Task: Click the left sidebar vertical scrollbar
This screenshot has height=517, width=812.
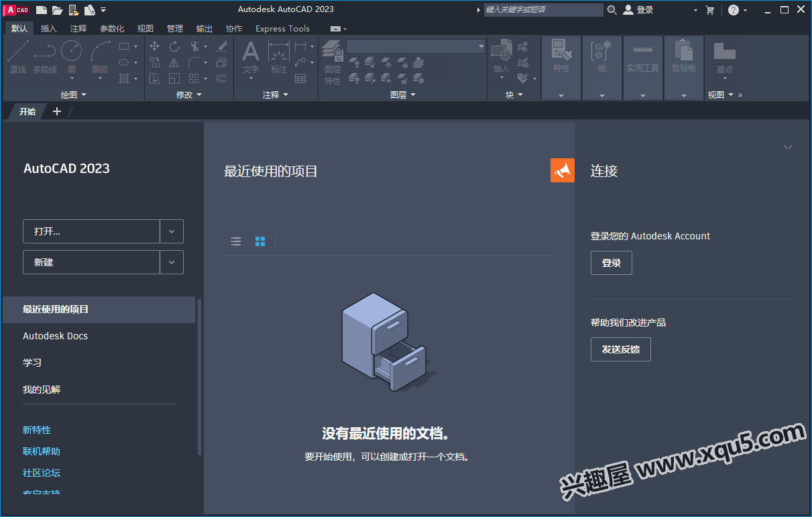Action: pos(199,378)
